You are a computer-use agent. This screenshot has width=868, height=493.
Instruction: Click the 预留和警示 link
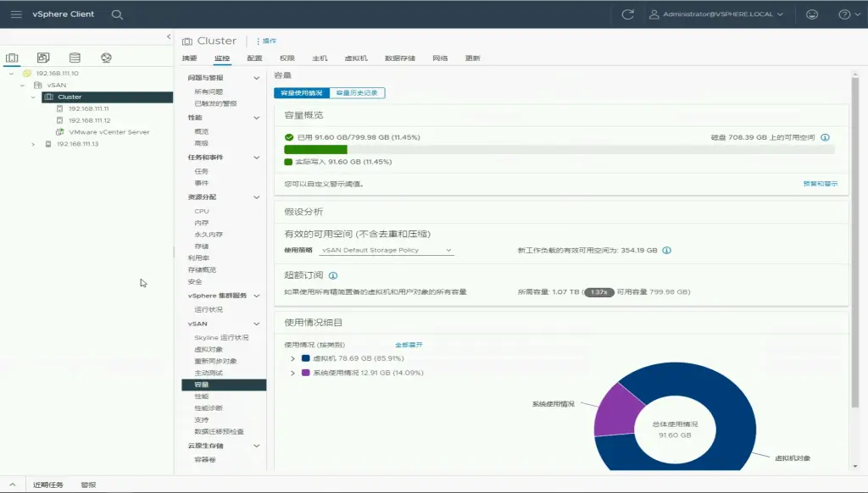[x=820, y=184]
